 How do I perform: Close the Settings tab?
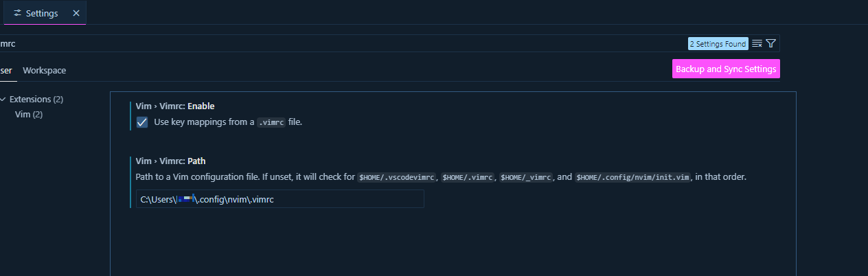coord(76,13)
